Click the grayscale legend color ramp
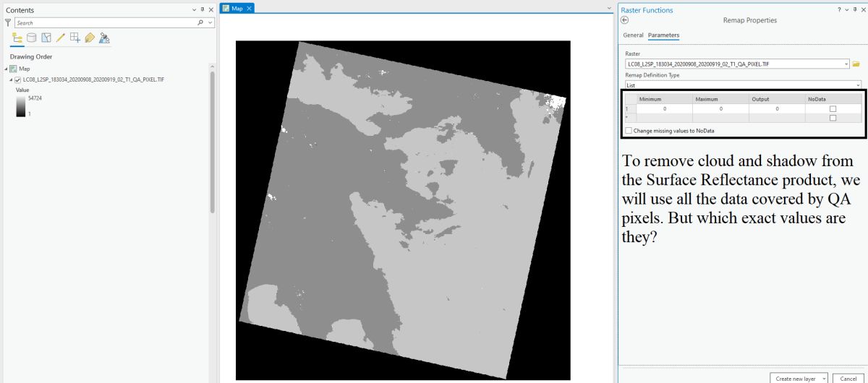The width and height of the screenshot is (868, 383). click(x=20, y=106)
